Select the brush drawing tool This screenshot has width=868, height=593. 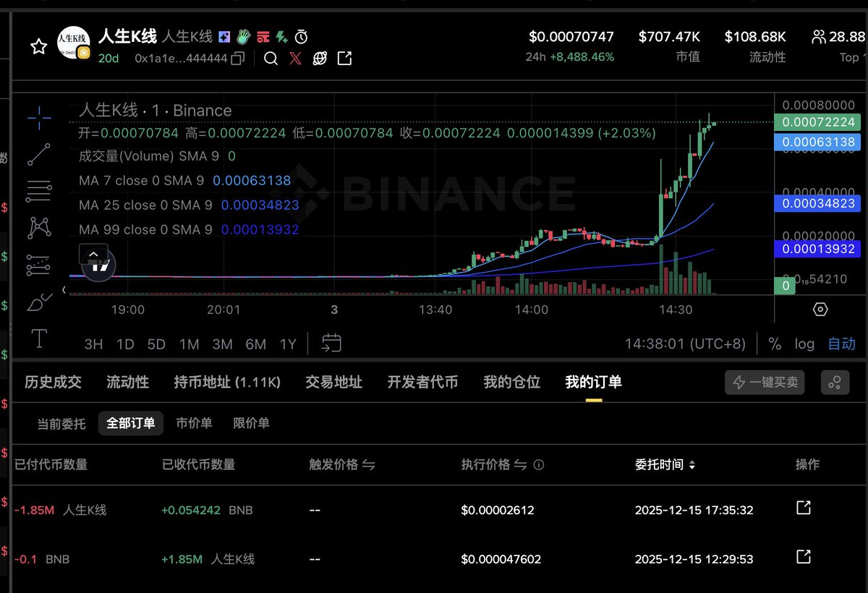[x=39, y=302]
